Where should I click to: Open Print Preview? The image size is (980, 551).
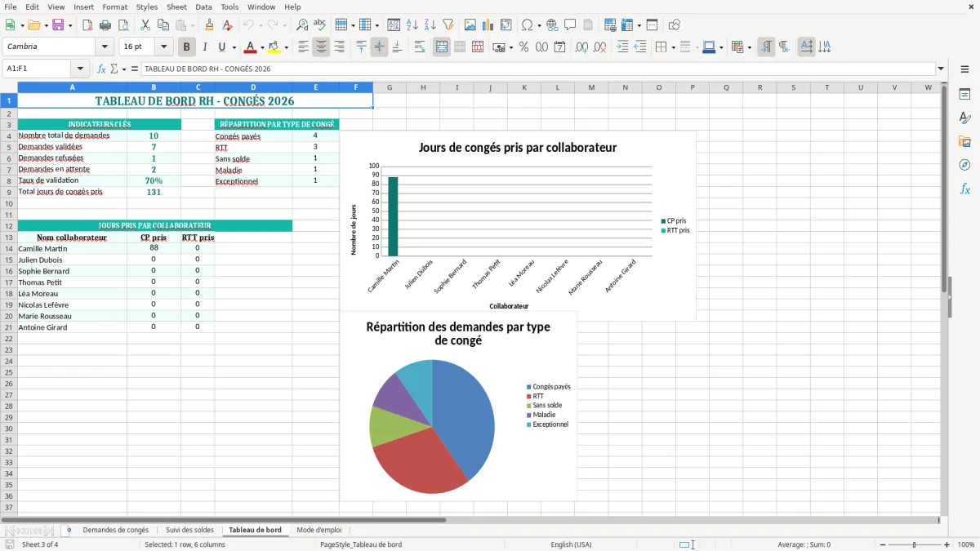124,25
